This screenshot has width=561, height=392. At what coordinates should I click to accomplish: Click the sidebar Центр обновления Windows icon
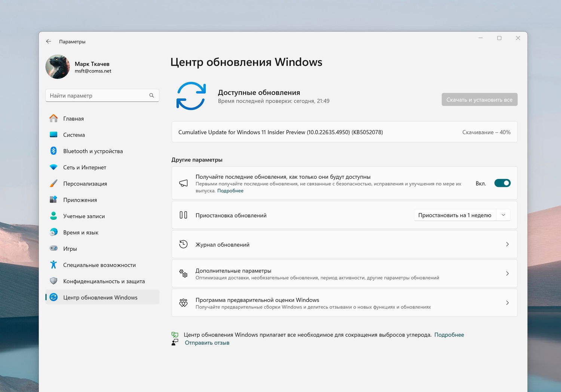click(53, 297)
